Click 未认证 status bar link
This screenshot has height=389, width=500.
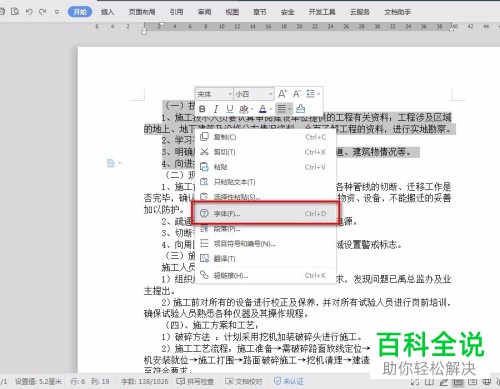(x=289, y=381)
